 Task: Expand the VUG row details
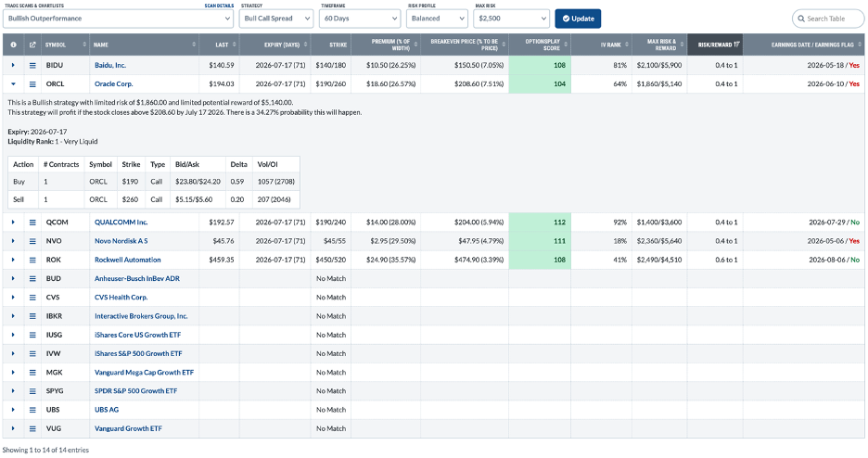[13, 428]
